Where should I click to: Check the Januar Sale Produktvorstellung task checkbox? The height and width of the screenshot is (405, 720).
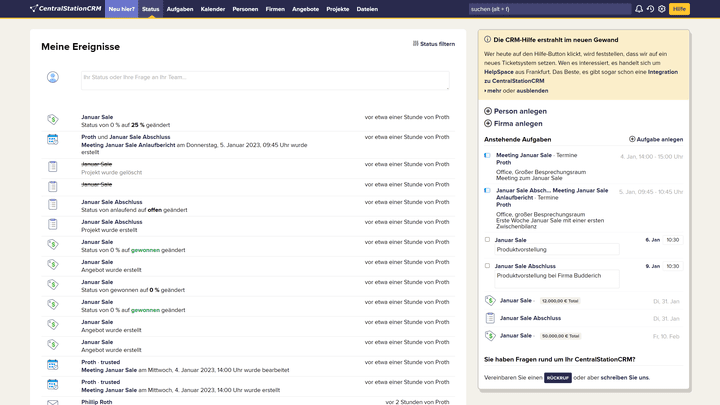pyautogui.click(x=488, y=240)
